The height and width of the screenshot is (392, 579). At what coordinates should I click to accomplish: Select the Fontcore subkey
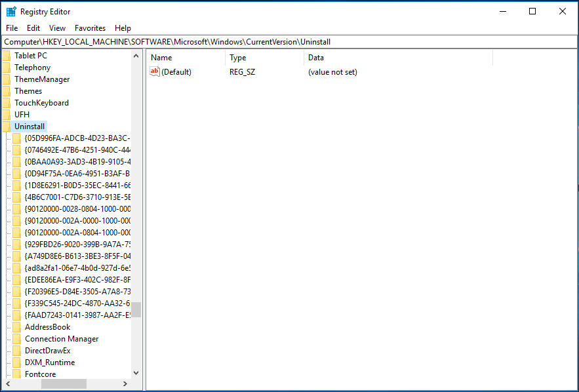(40, 374)
